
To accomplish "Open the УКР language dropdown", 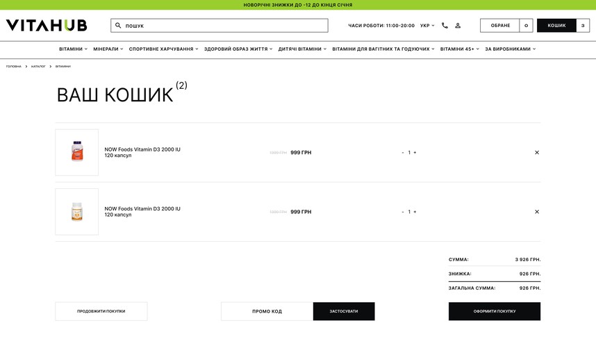I will point(427,26).
